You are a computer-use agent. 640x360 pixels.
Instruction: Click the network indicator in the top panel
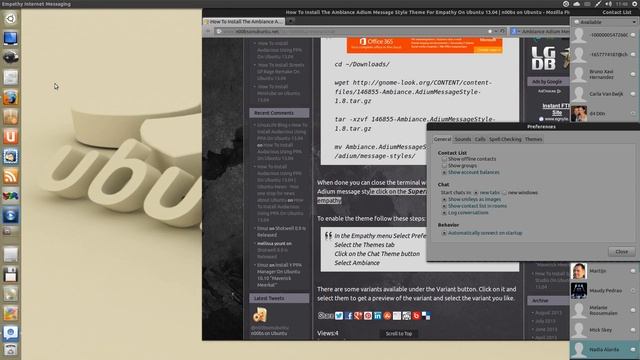pos(598,4)
